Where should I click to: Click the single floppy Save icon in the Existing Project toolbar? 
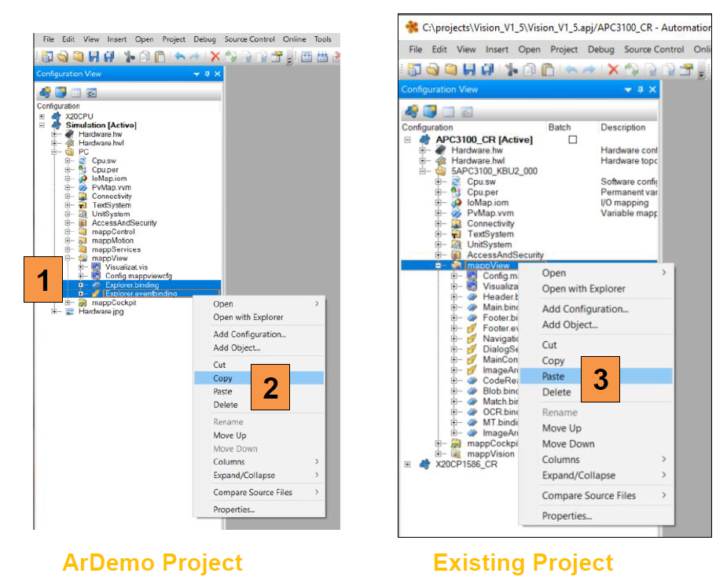(x=470, y=70)
